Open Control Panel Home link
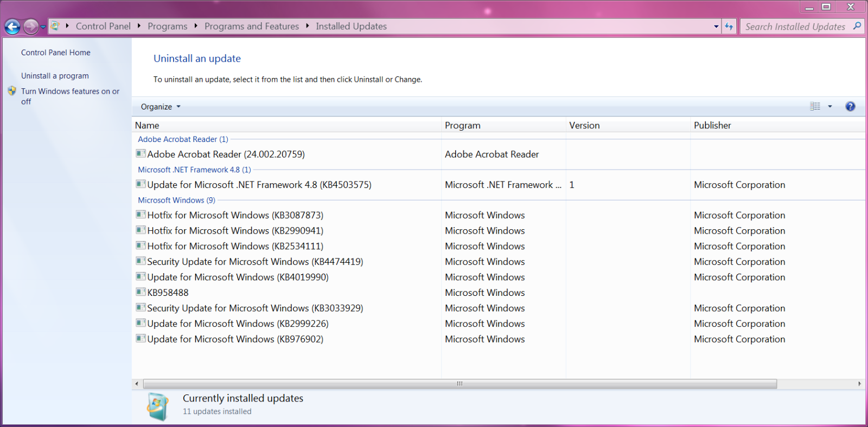 [x=56, y=53]
